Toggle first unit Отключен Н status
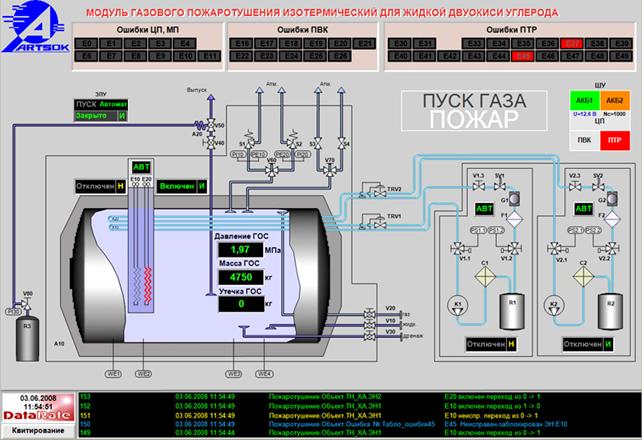Screen dimensions: 642x440 [x=491, y=344]
